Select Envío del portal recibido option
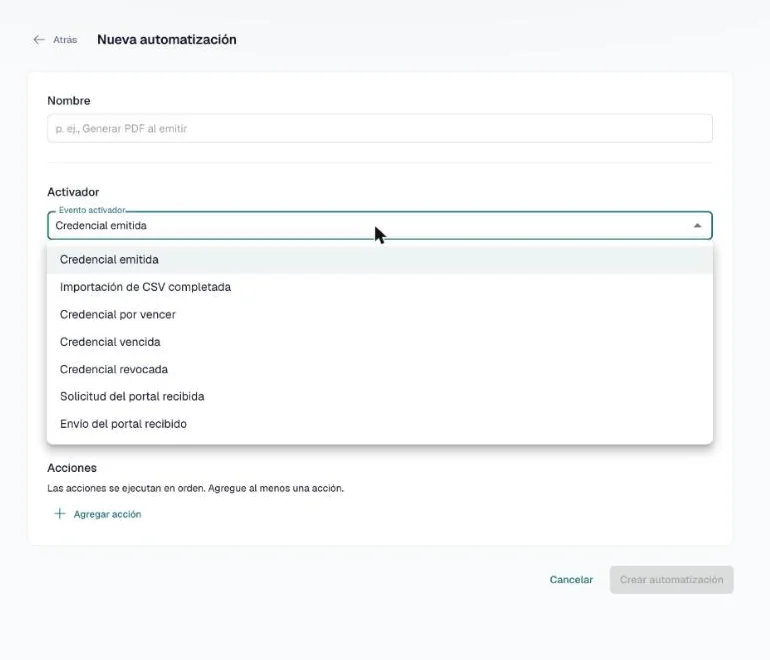770x660 pixels. [380, 424]
